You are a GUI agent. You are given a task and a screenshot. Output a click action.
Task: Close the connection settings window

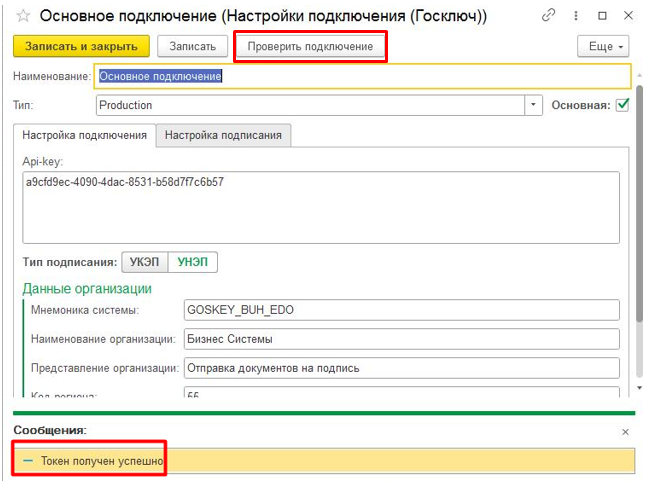click(628, 15)
